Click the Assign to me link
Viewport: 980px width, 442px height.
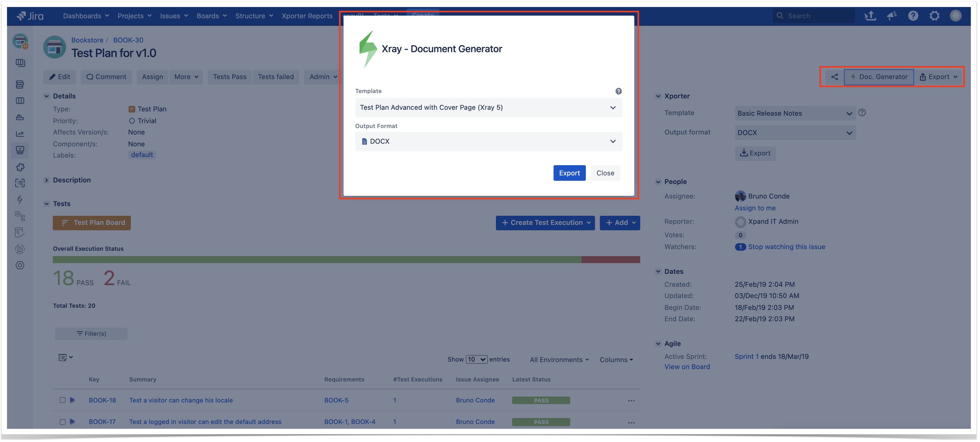click(x=755, y=208)
